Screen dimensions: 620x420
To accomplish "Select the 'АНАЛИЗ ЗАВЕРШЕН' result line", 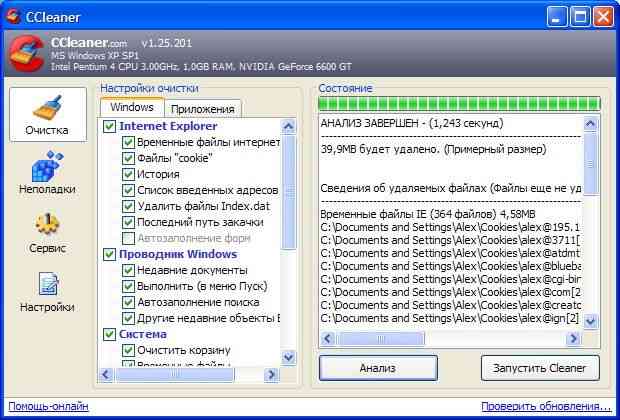I will tap(412, 123).
